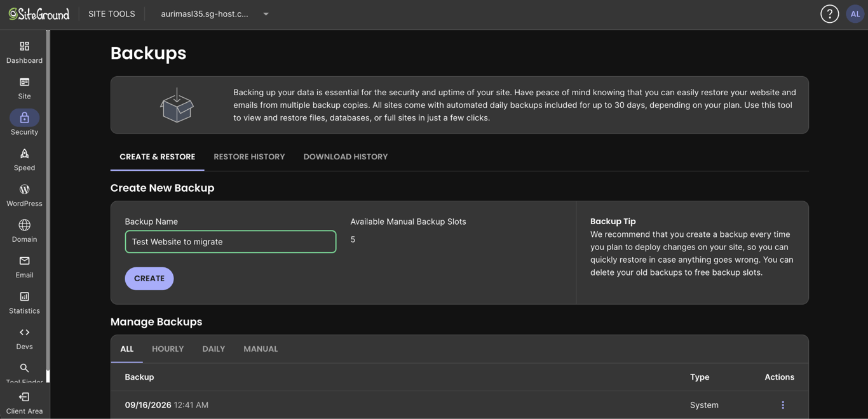Open the Speed rocket icon
This screenshot has height=419, width=868.
click(x=24, y=154)
